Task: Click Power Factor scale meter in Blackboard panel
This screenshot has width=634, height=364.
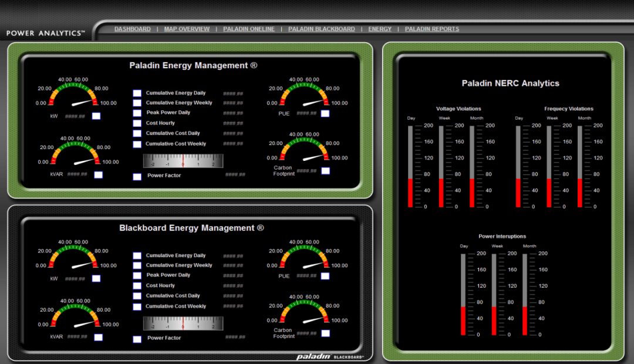Action: click(183, 323)
